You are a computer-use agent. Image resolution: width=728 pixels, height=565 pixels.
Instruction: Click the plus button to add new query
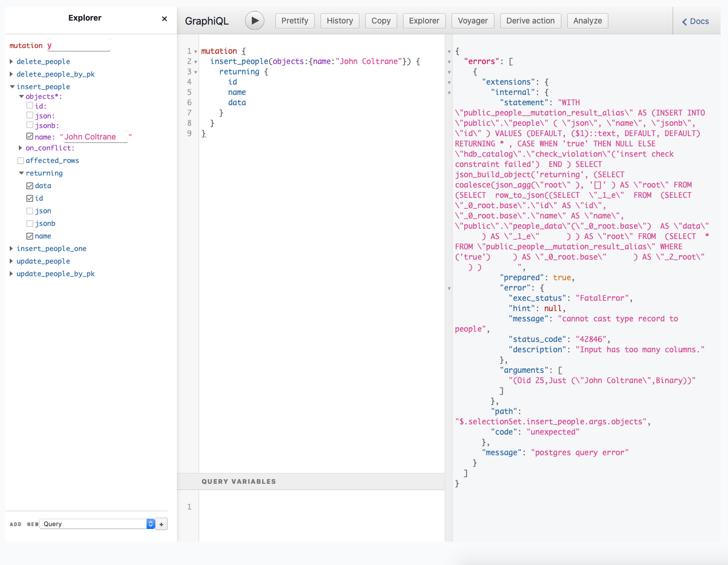pyautogui.click(x=161, y=524)
